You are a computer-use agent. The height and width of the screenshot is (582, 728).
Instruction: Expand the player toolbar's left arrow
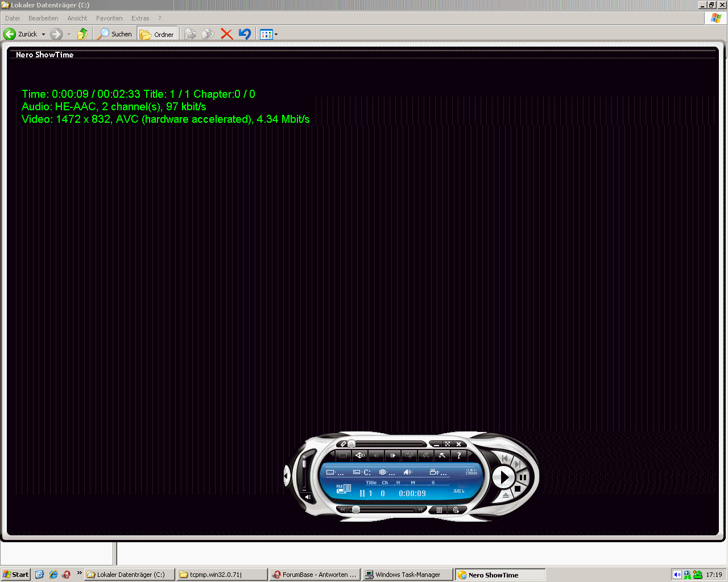click(333, 455)
